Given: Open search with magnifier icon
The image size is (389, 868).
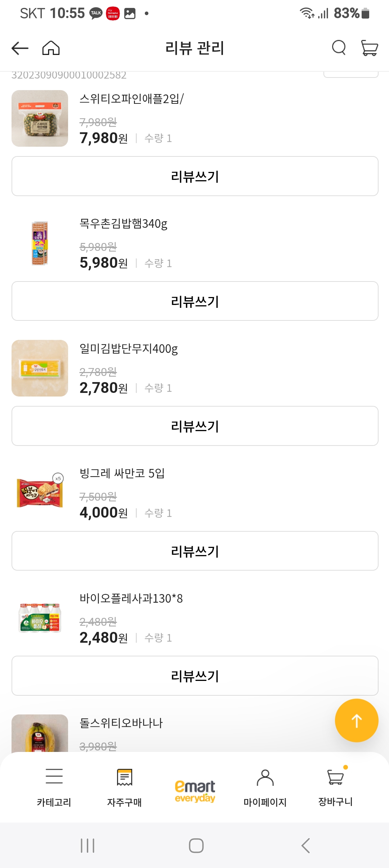Looking at the screenshot, I should [x=339, y=48].
